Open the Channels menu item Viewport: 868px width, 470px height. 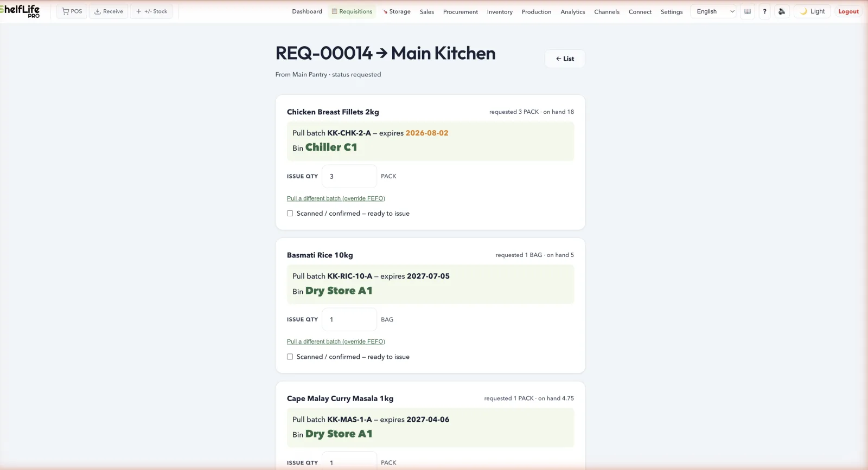pyautogui.click(x=607, y=11)
